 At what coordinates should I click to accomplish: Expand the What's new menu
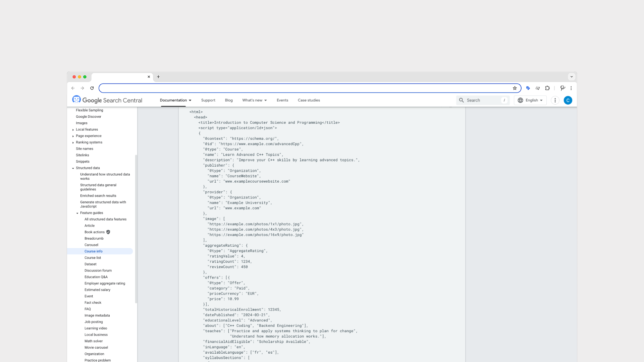click(255, 100)
